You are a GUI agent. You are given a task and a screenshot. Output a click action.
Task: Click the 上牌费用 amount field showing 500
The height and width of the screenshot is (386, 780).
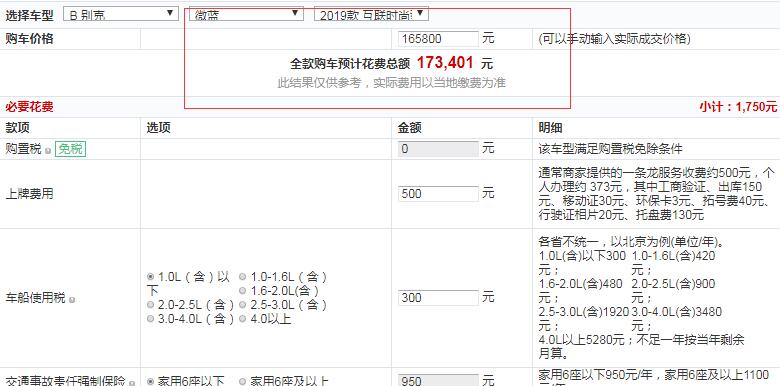coord(438,193)
